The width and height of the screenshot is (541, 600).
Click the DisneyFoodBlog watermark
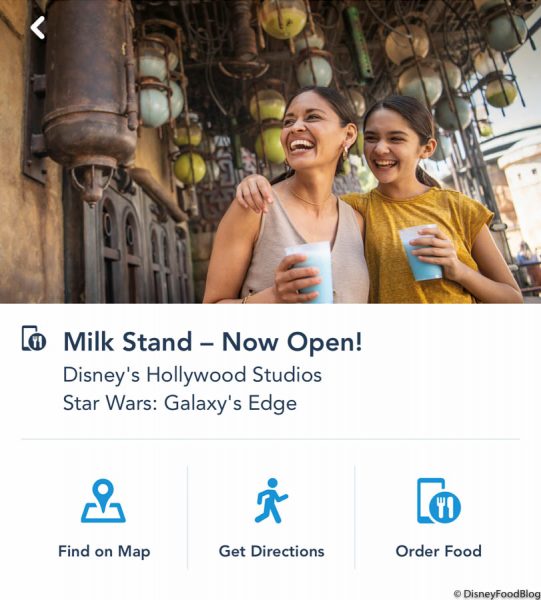point(496,593)
